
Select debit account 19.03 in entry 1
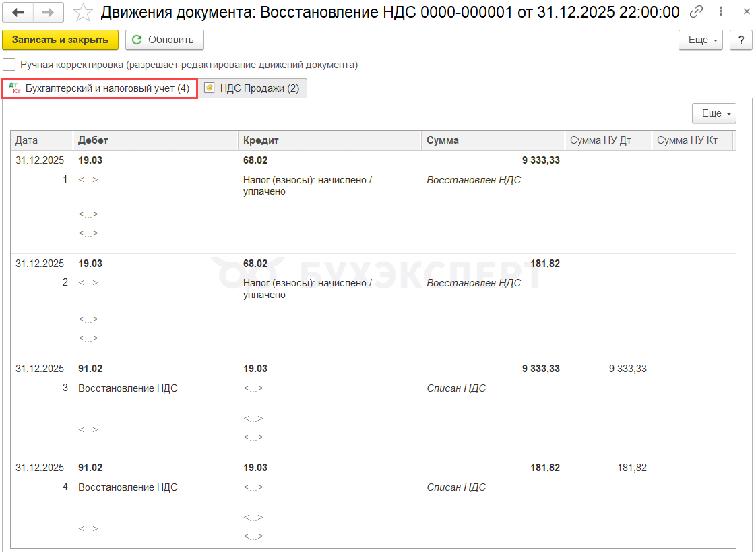point(90,160)
